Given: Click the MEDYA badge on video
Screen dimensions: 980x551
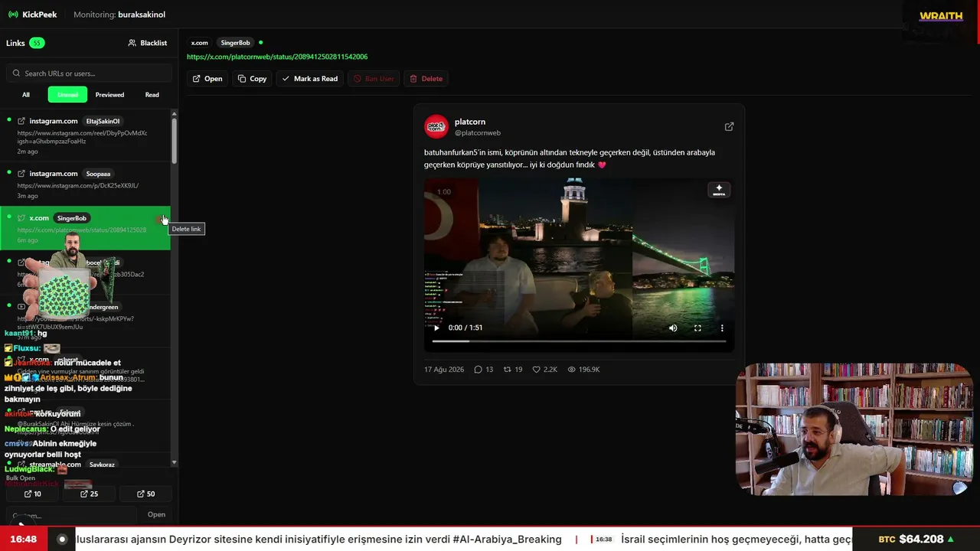Looking at the screenshot, I should click(719, 190).
